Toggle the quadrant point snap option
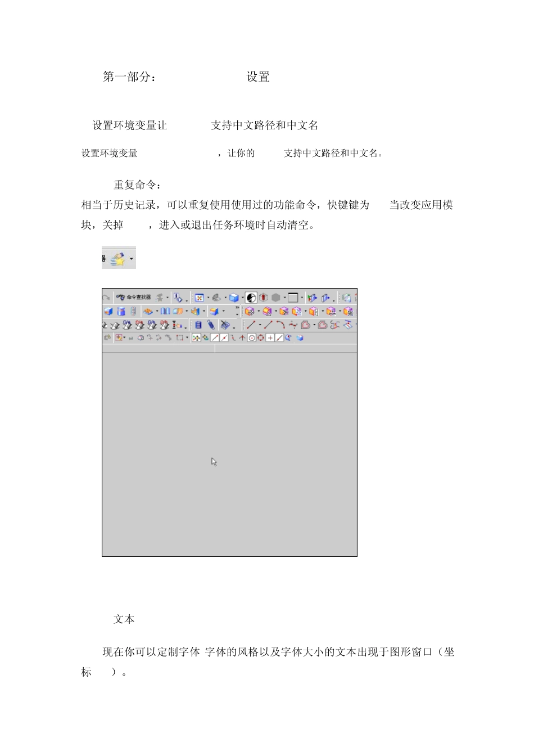This screenshot has height=756, width=534. [x=261, y=338]
